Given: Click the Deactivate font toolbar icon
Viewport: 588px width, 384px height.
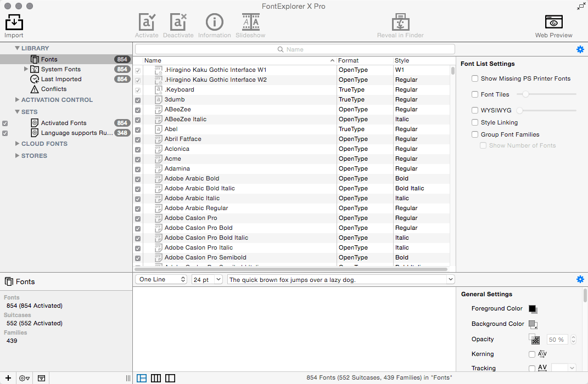Looking at the screenshot, I should point(178,22).
